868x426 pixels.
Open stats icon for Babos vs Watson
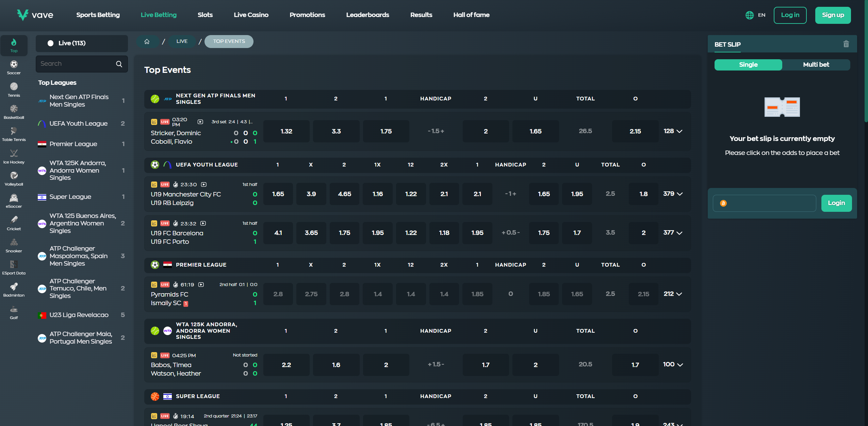(154, 355)
